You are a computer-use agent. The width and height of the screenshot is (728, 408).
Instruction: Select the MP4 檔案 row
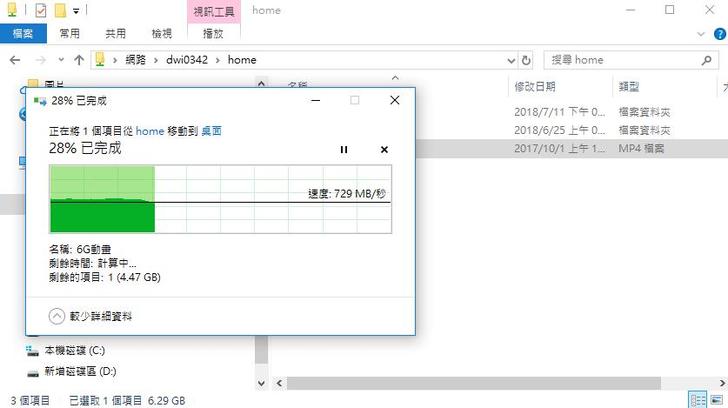click(x=571, y=149)
